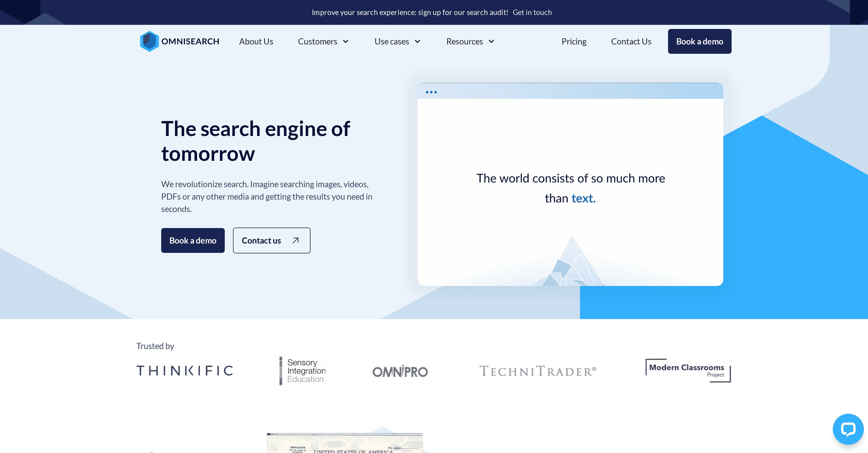Image resolution: width=868 pixels, height=453 pixels.
Task: Click the Get in touch link
Action: coord(532,12)
